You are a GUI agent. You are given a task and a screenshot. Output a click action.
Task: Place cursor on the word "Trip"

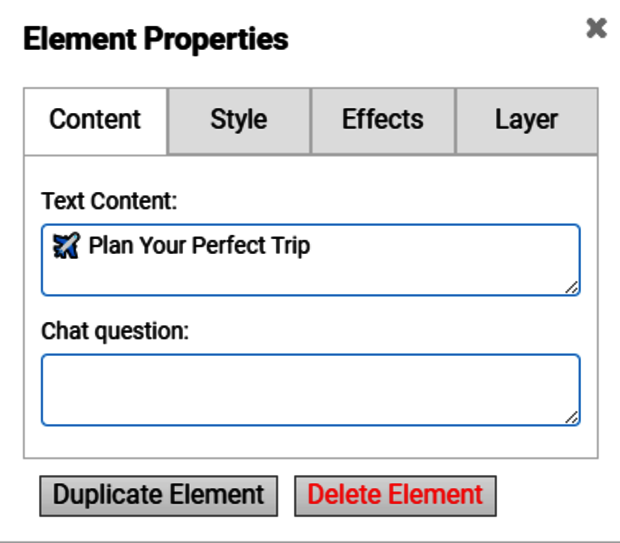coord(290,245)
